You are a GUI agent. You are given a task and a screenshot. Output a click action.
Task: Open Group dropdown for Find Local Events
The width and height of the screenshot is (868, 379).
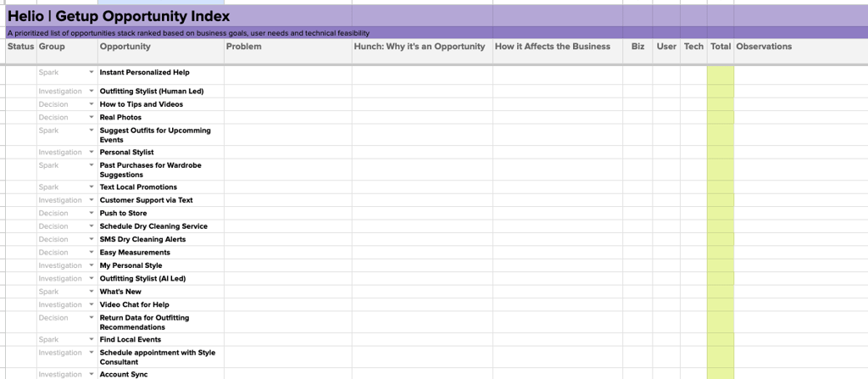click(x=92, y=340)
